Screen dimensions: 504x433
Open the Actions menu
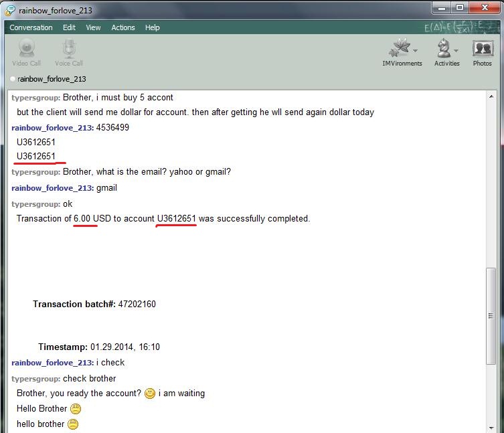123,27
